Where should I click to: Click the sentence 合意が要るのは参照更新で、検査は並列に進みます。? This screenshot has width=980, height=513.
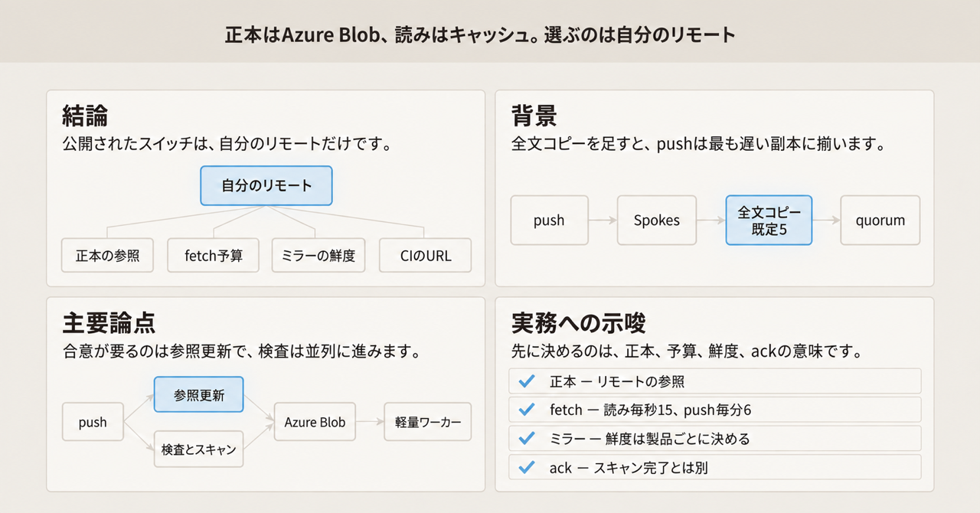[240, 351]
